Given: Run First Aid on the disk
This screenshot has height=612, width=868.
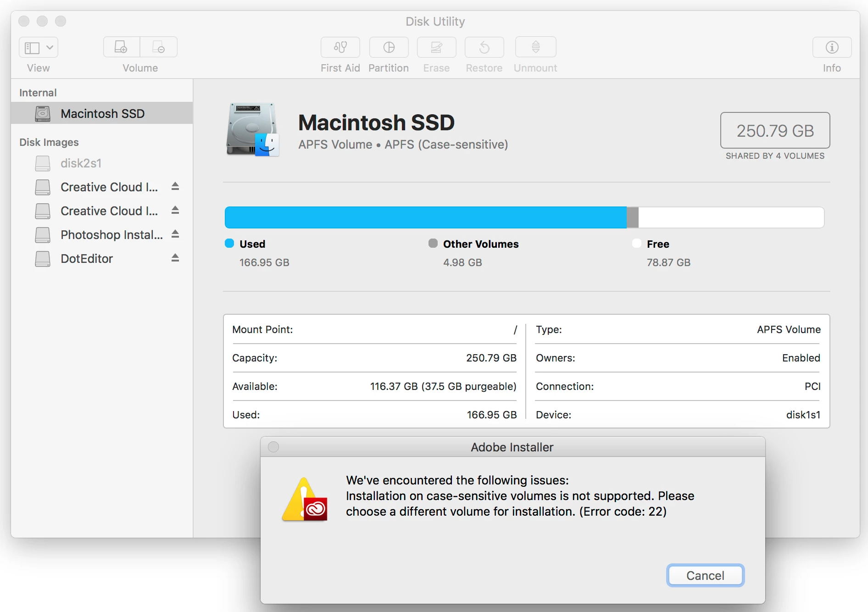Looking at the screenshot, I should [x=340, y=47].
